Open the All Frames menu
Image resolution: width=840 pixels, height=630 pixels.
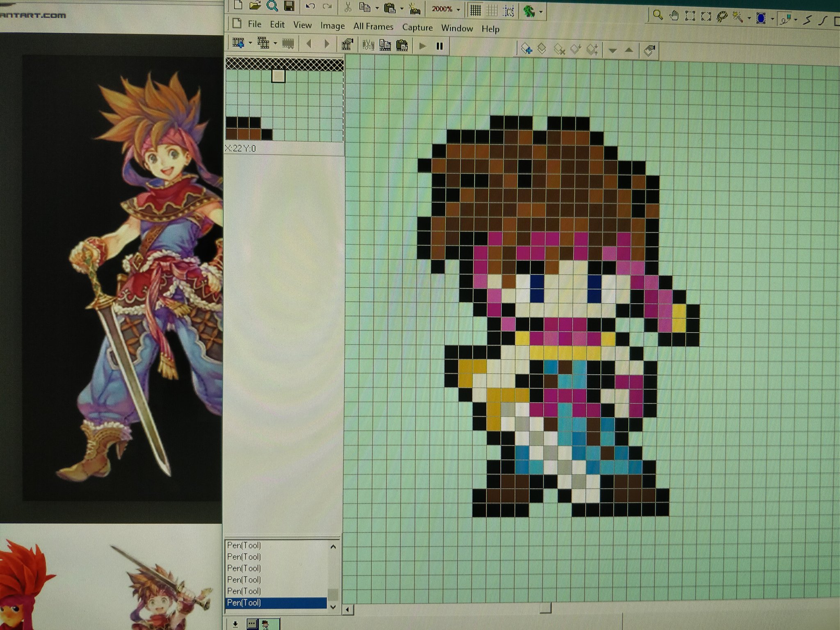coord(373,26)
